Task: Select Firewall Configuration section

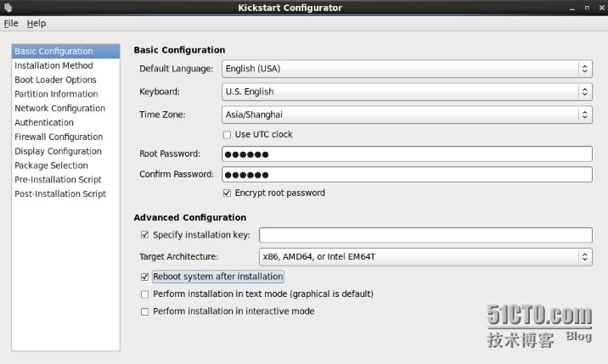Action: click(65, 137)
